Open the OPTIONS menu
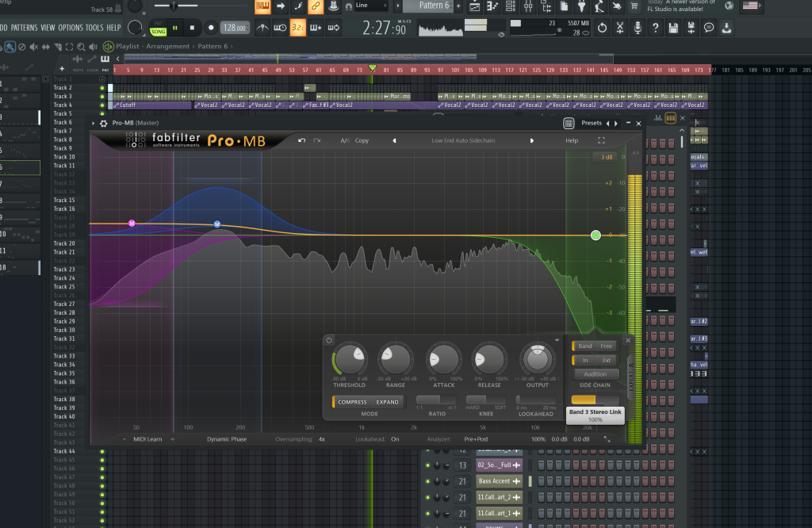The image size is (812, 528). point(70,28)
